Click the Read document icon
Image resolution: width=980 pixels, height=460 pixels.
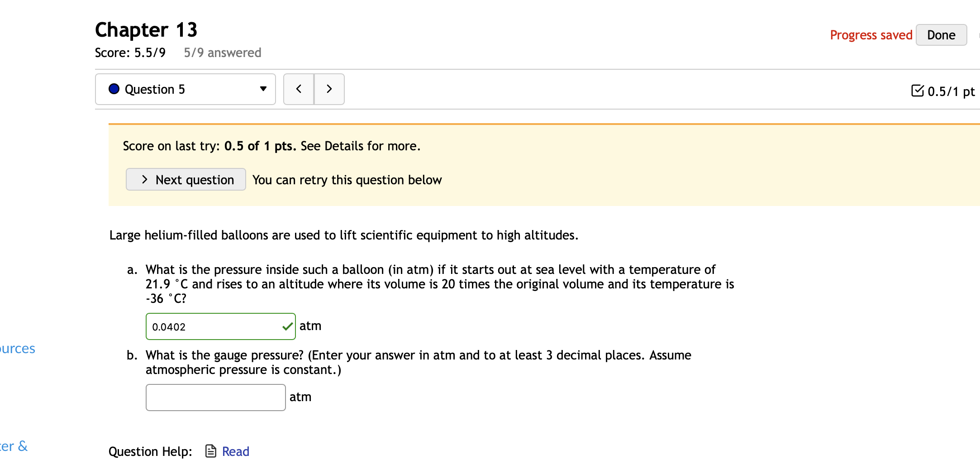pyautogui.click(x=210, y=451)
